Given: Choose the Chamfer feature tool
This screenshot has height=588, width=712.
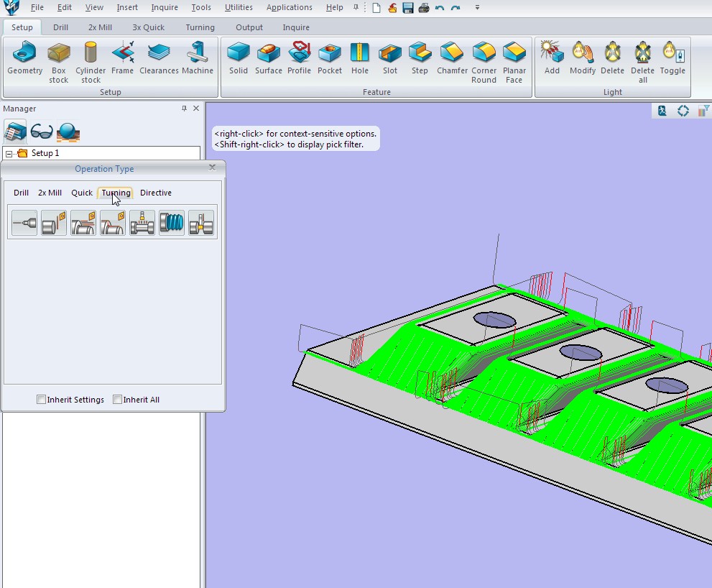Looking at the screenshot, I should click(x=452, y=59).
